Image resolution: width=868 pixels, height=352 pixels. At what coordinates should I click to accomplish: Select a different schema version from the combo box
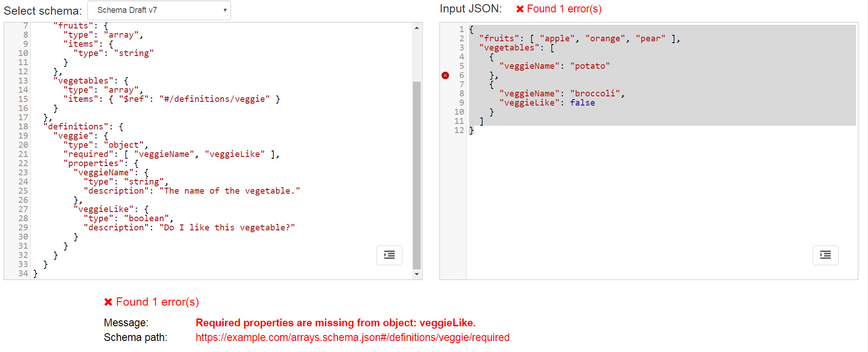click(159, 10)
